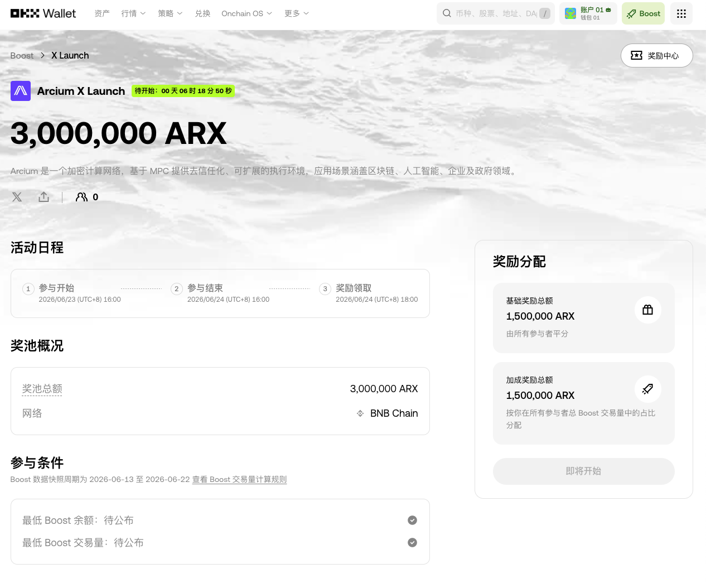Click the 加成奖励总额 label
706x588 pixels.
pos(530,380)
